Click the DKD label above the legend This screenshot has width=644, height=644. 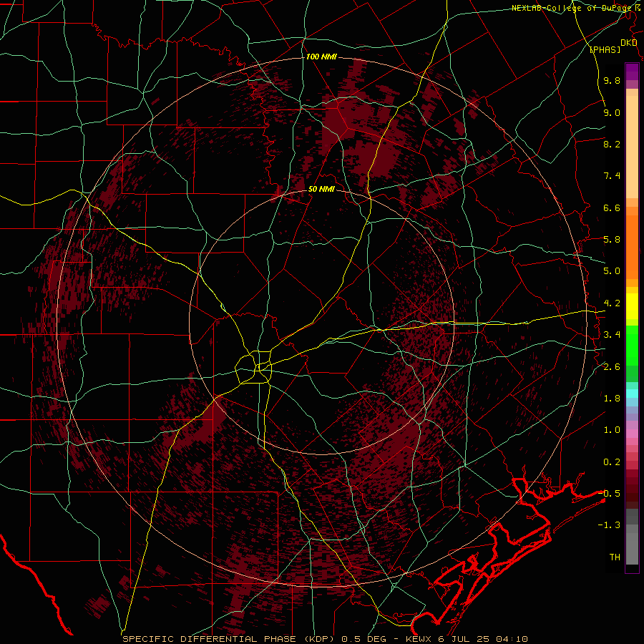pyautogui.click(x=628, y=43)
